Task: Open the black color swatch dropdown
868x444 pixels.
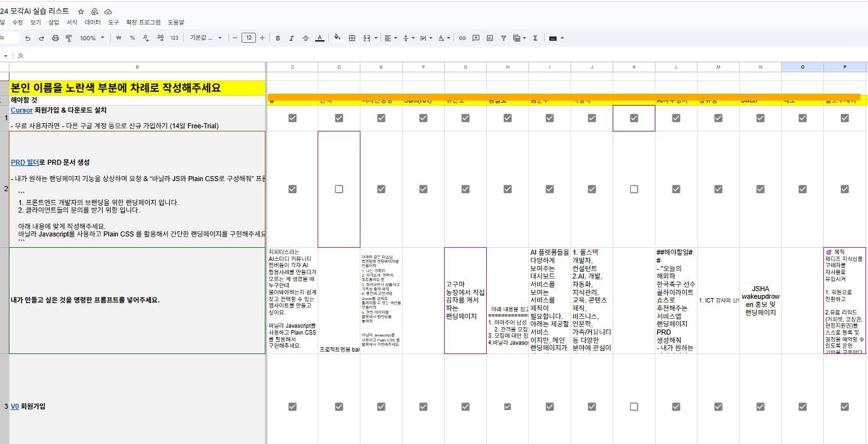Action: tap(556, 38)
